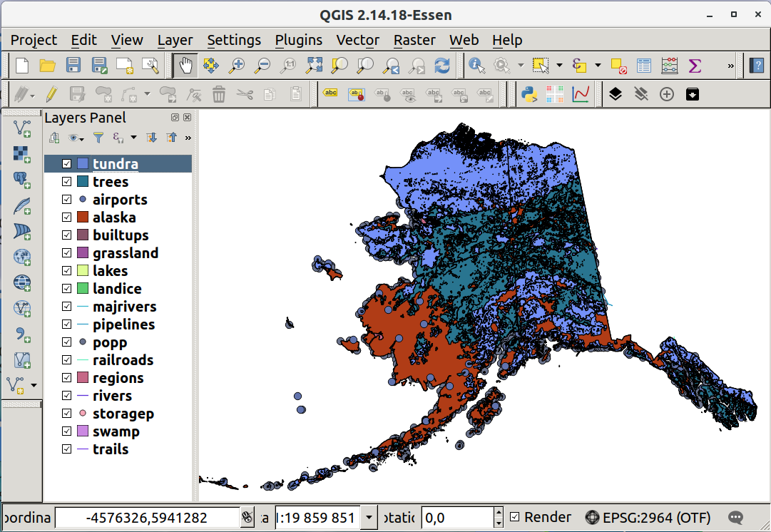This screenshot has height=532, width=771.
Task: Select the pipelines layer row
Action: (x=118, y=324)
